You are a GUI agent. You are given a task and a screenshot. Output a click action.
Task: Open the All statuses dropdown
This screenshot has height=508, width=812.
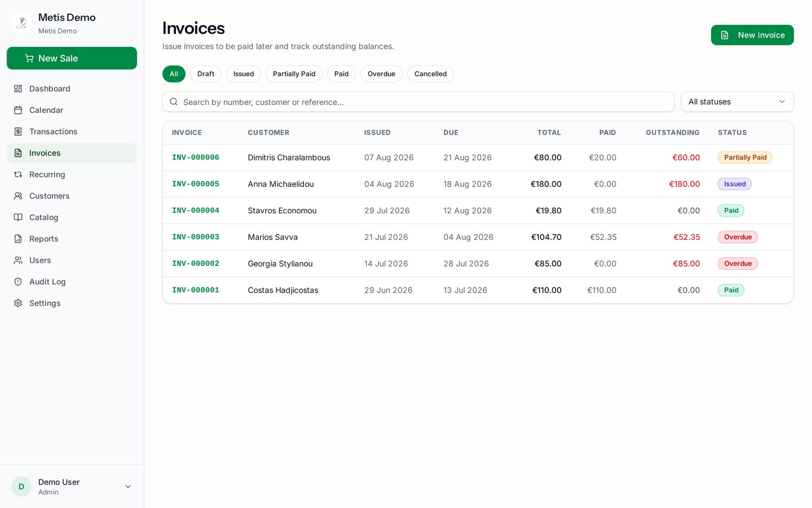pyautogui.click(x=737, y=102)
